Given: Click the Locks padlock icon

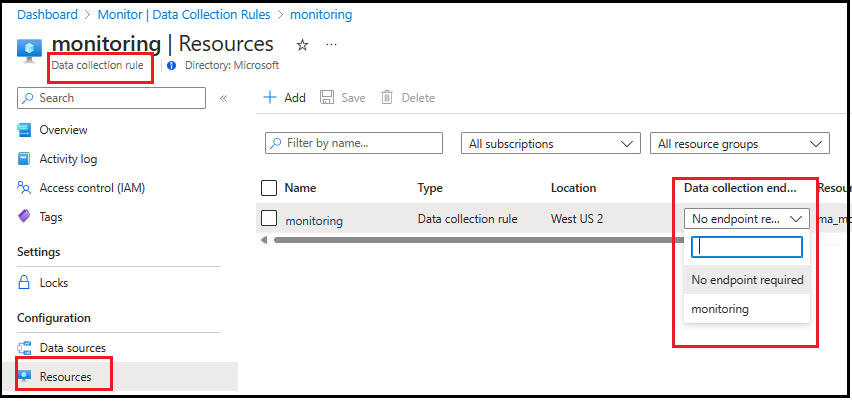Looking at the screenshot, I should tap(24, 282).
